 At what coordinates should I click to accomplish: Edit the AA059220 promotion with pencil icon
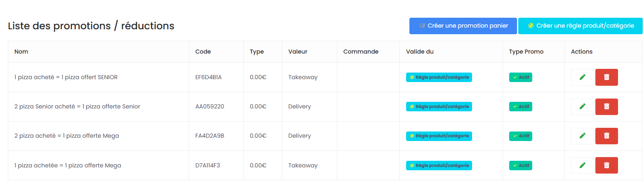(582, 106)
